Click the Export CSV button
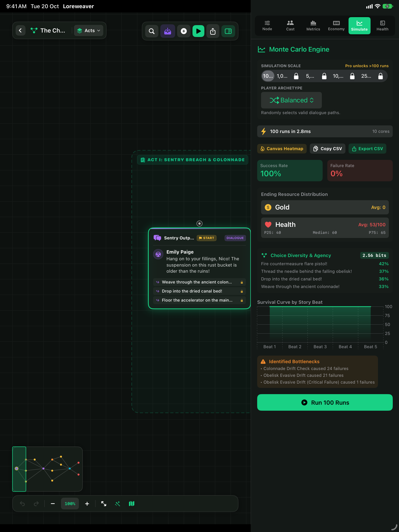This screenshot has height=532, width=399. 367,149
